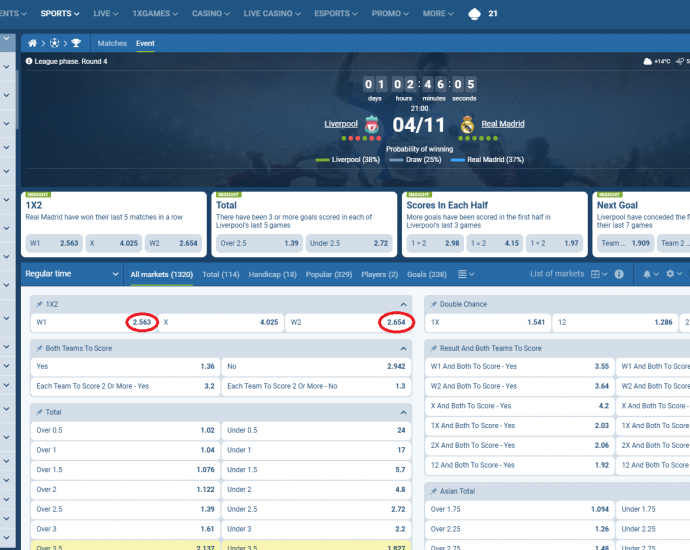Collapse the 1X2 market section
Viewport: 690px width, 550px height.
[403, 304]
